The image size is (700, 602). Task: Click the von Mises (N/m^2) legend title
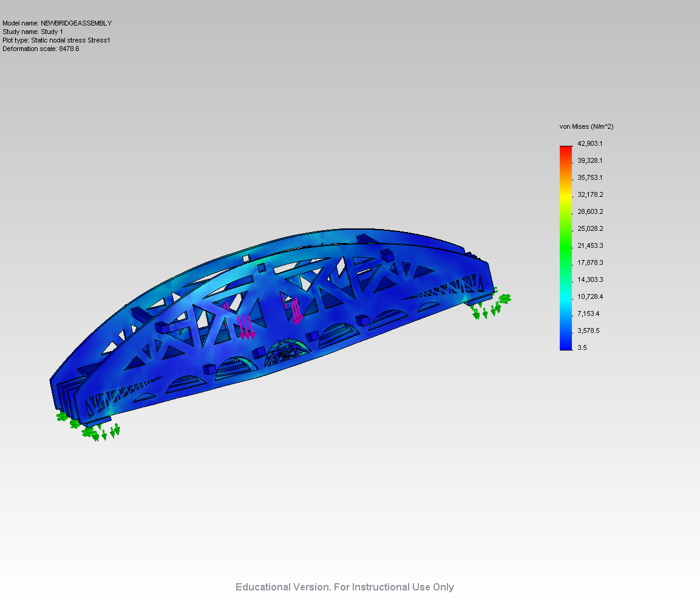(x=586, y=127)
